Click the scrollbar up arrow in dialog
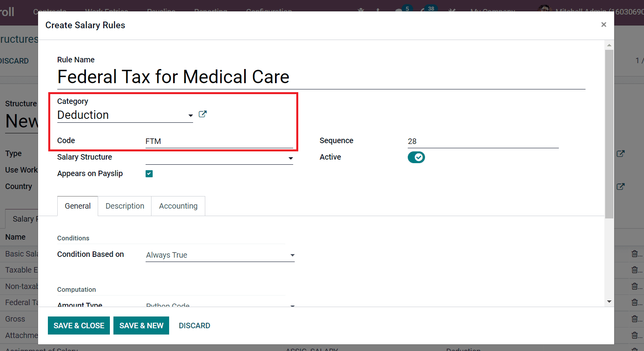This screenshot has height=351, width=644. coord(609,45)
